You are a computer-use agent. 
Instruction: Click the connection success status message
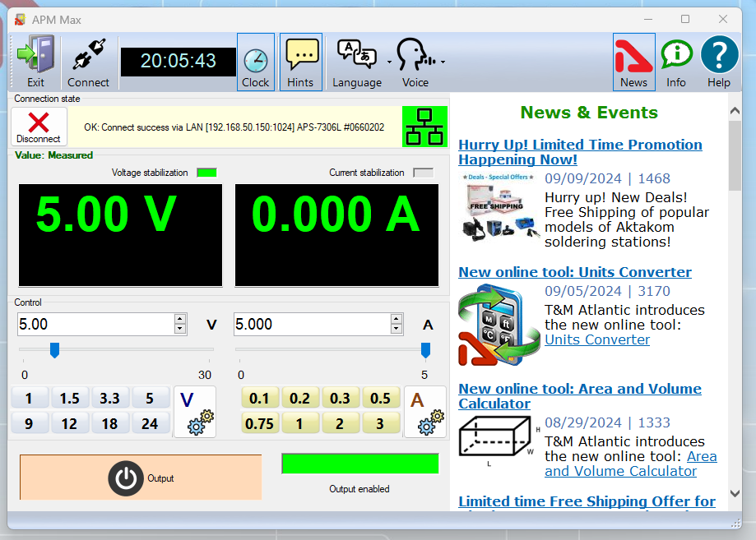tap(234, 127)
